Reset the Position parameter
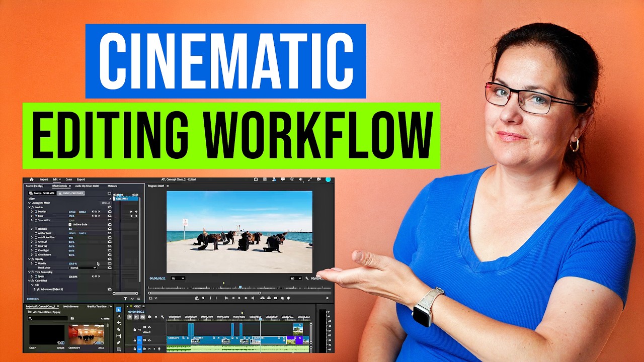Screen dimensions: 644x362 click(x=109, y=212)
